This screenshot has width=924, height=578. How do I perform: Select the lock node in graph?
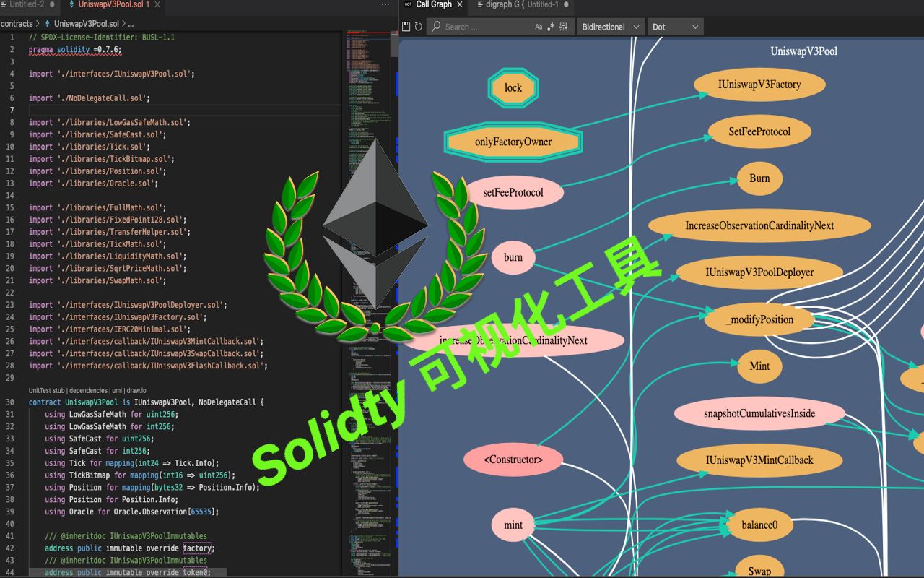(x=513, y=88)
